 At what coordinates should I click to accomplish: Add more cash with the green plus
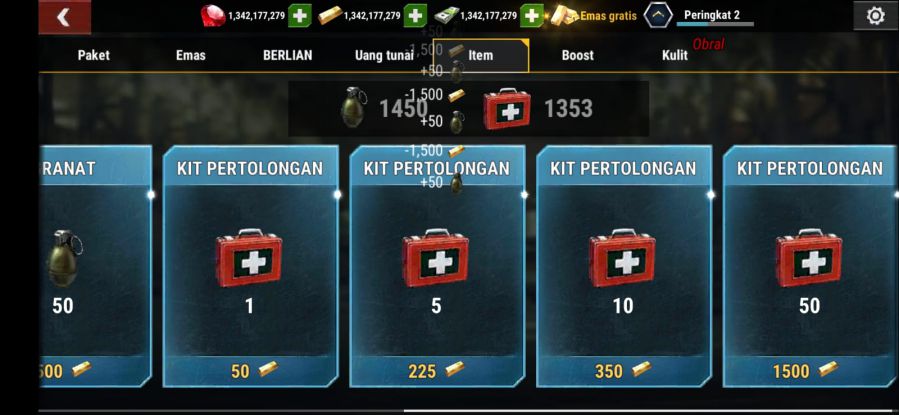pyautogui.click(x=531, y=15)
